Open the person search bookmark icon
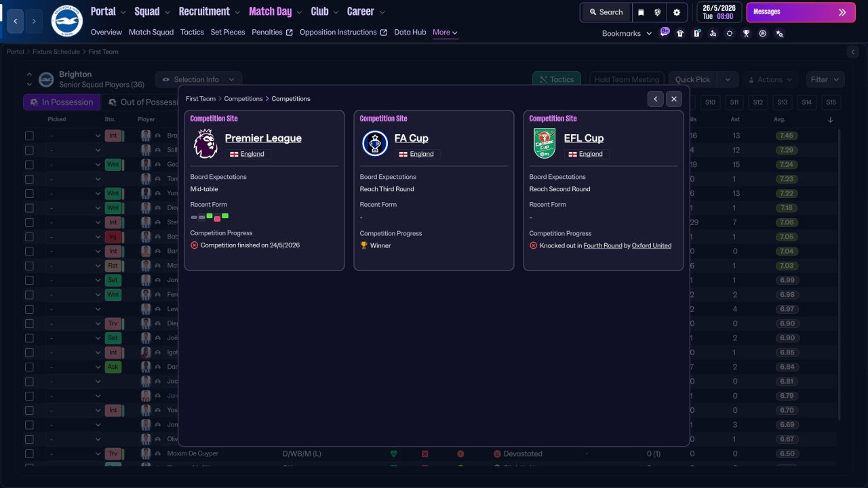Viewport: 868px width, 488px height. coord(713,33)
